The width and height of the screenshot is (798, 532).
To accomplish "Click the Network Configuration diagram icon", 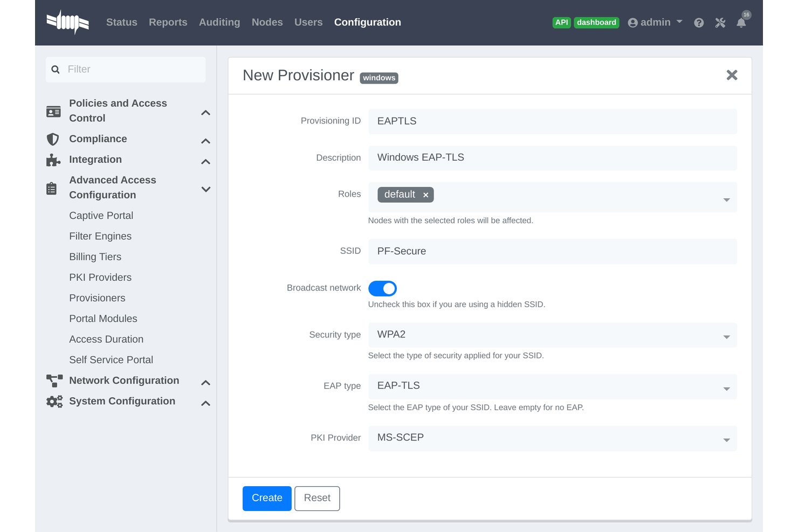I will [x=54, y=381].
